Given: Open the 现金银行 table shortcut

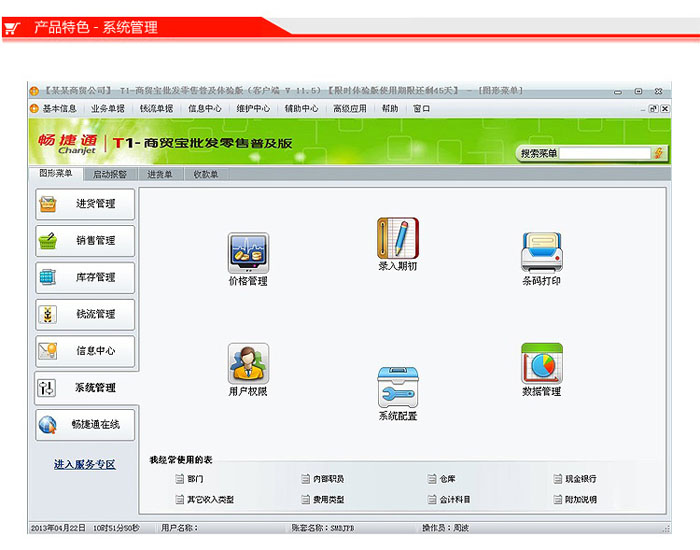Looking at the screenshot, I should tap(581, 479).
